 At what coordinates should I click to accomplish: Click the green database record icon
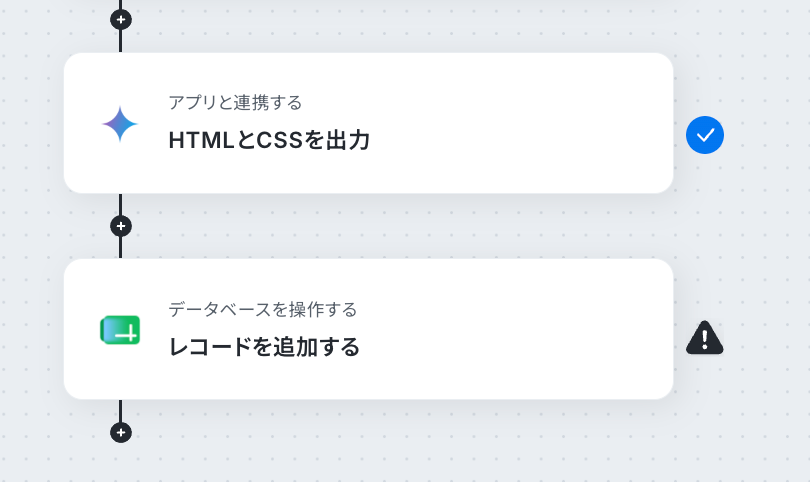point(120,330)
